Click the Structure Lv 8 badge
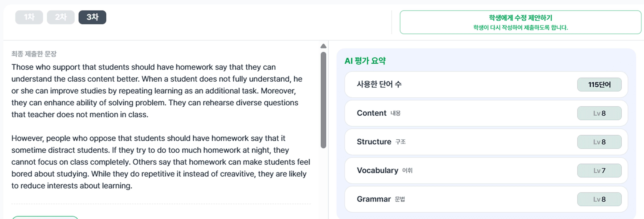The width and height of the screenshot is (644, 219). [599, 142]
